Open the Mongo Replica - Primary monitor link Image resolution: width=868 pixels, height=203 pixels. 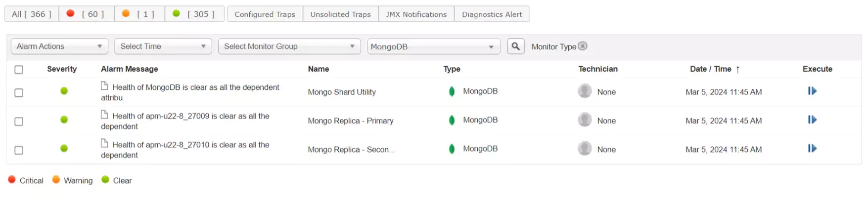351,121
